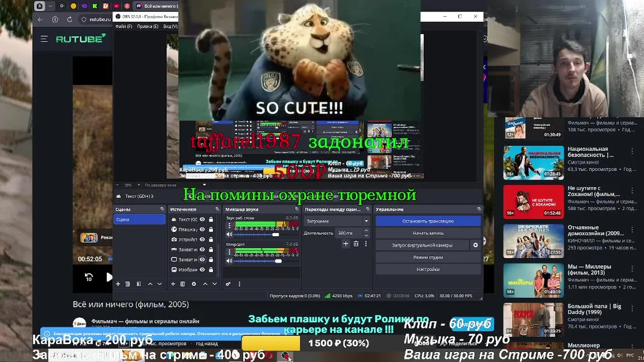Rewind video 10 seconds in Rutube player
This screenshot has width=644, height=362.
tap(89, 277)
